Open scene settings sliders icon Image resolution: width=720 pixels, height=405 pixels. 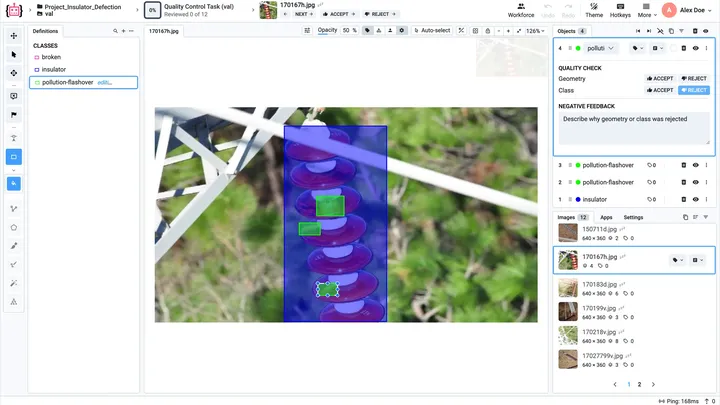307,30
